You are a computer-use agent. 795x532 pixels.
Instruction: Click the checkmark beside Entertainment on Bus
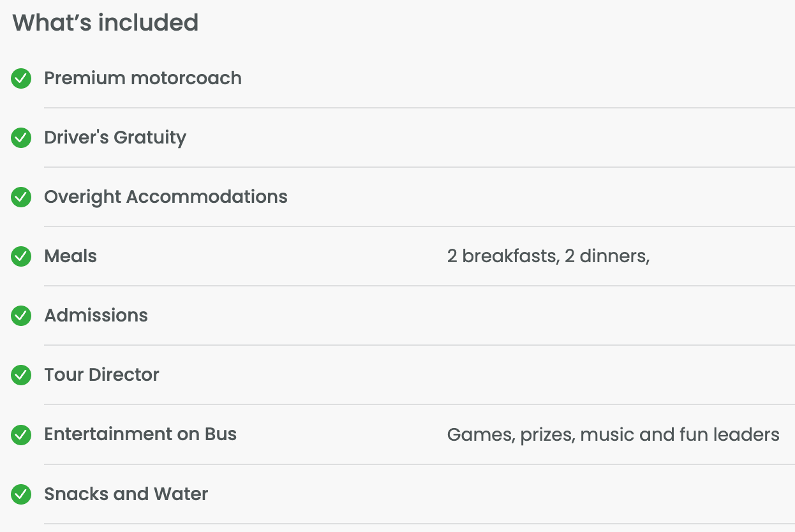(21, 434)
